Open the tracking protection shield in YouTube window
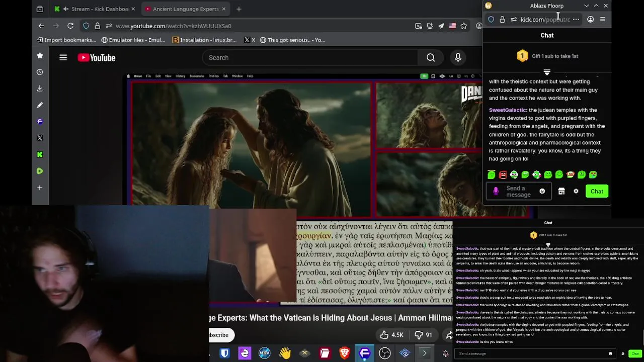Screen dimensions: 644x362 tap(86, 26)
